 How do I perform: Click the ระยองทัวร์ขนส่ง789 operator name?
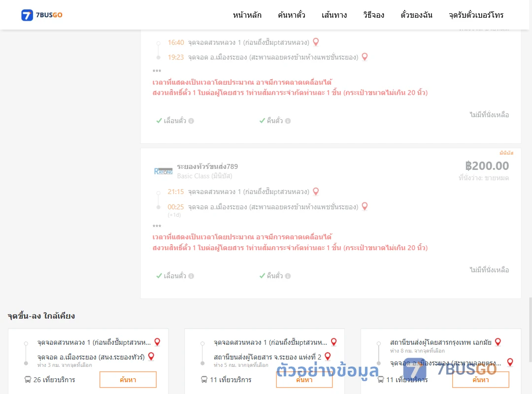point(207,166)
